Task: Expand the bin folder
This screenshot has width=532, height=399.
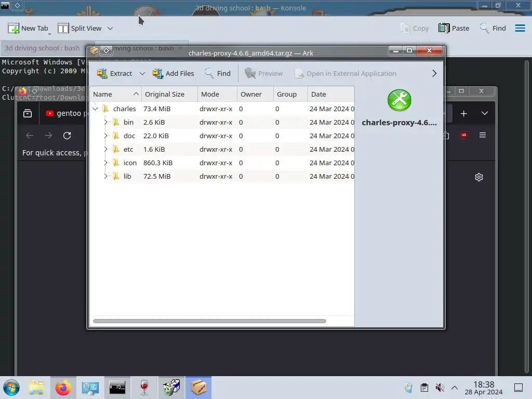Action: click(105, 122)
